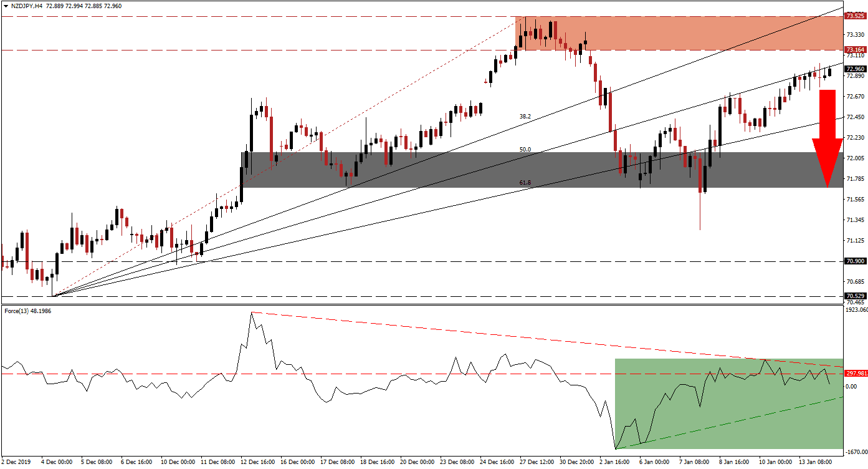This screenshot has height=469, width=868.
Task: Click the 27 Dec 12:00 time label
Action: (538, 462)
